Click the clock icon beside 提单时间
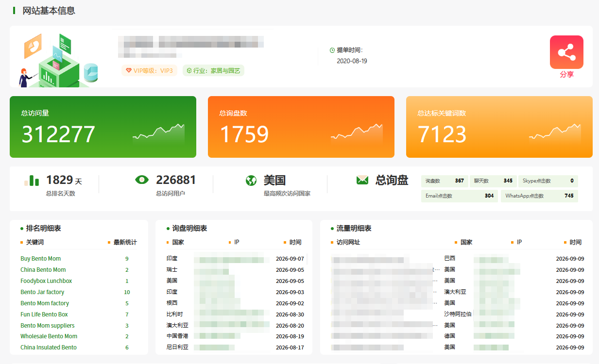599x364 pixels. coord(332,50)
